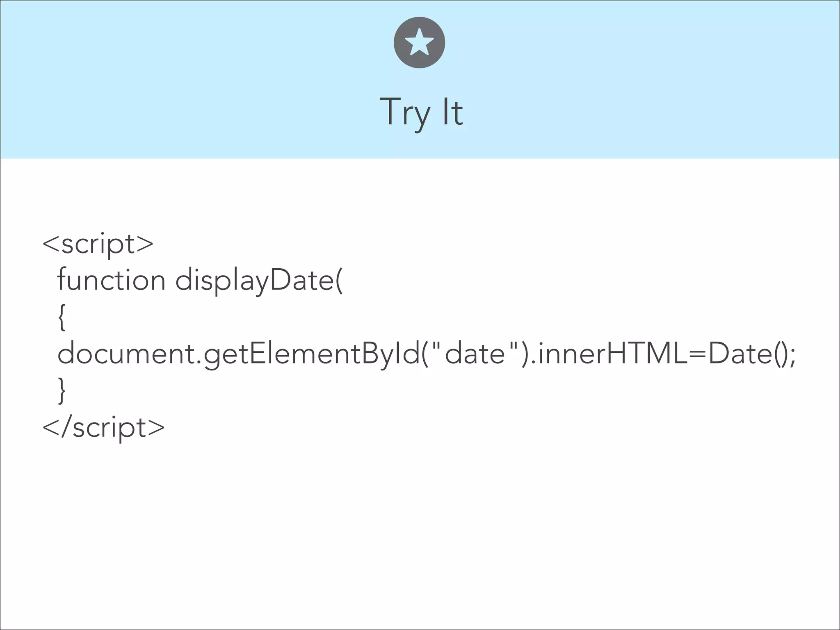Click the "date" string argument
Viewport: 840px width, 630px height.
475,354
